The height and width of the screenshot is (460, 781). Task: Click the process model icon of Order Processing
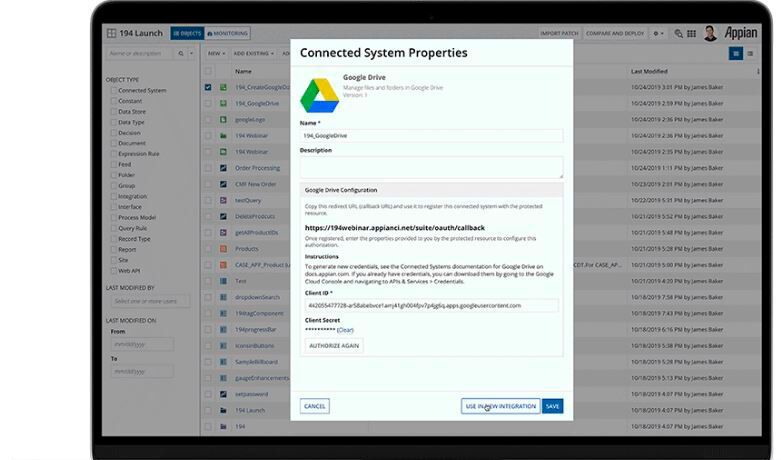click(x=223, y=168)
